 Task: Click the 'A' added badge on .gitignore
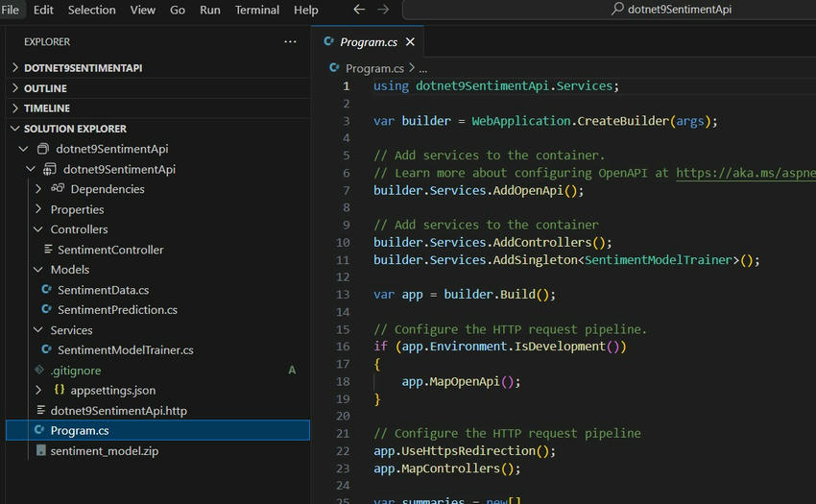tap(292, 371)
